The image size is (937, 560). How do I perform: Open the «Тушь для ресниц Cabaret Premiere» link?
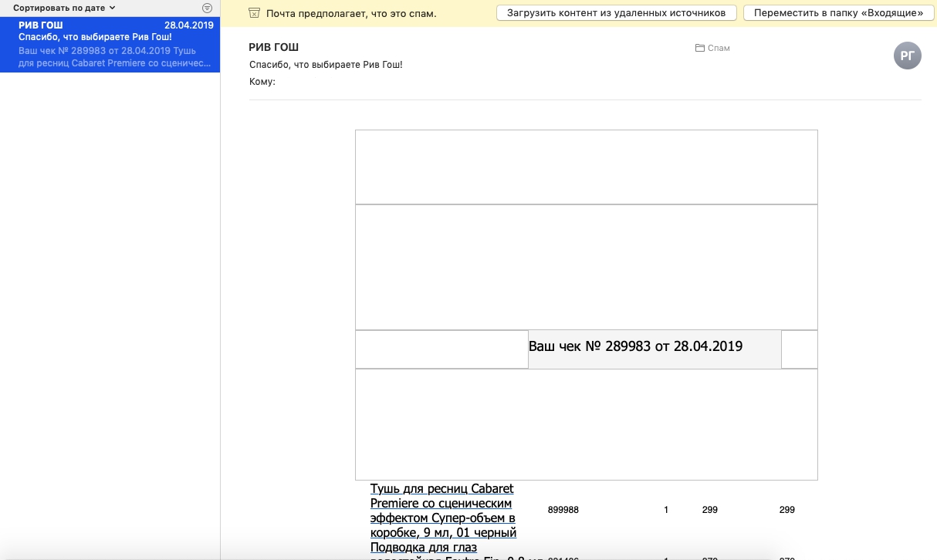pos(444,511)
